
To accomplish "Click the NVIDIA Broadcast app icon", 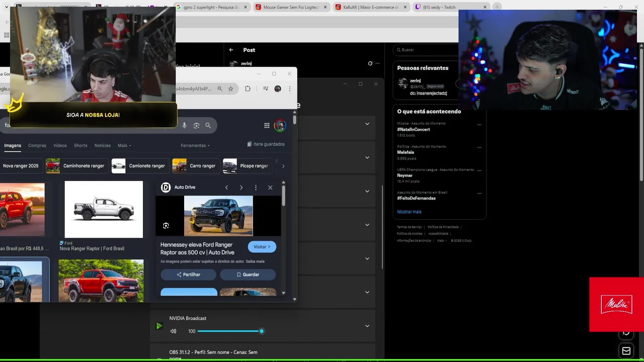I will [159, 326].
